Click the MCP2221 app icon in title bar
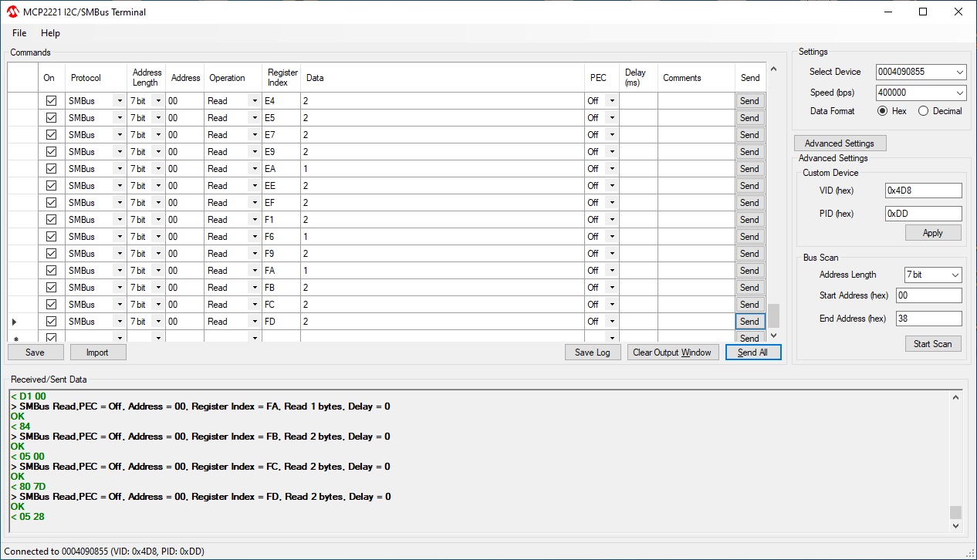Image resolution: width=977 pixels, height=560 pixels. point(13,12)
